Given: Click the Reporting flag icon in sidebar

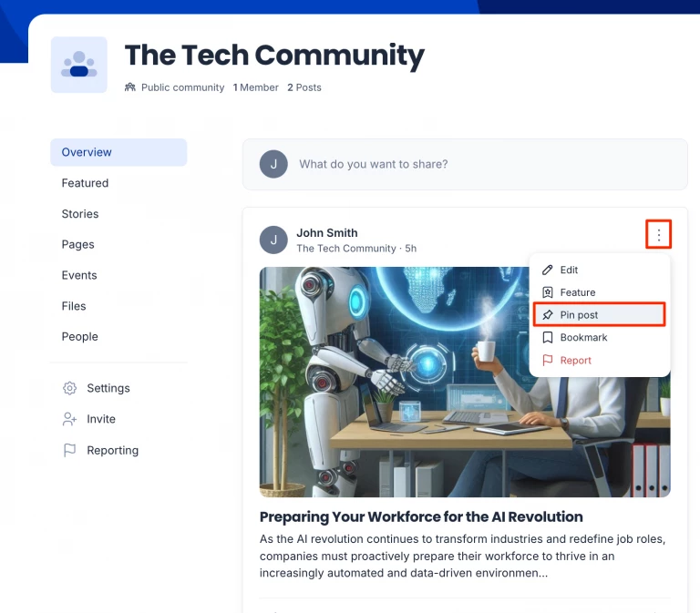Looking at the screenshot, I should coord(69,450).
